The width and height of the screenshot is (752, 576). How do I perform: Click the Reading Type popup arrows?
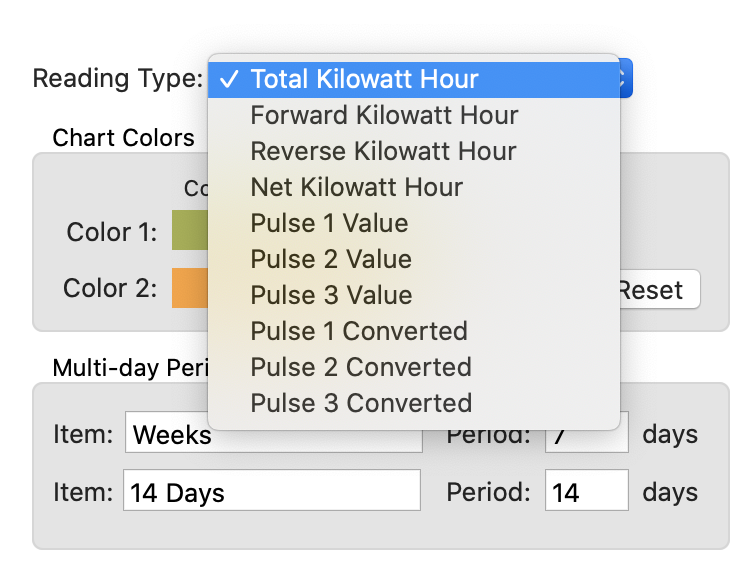624,79
